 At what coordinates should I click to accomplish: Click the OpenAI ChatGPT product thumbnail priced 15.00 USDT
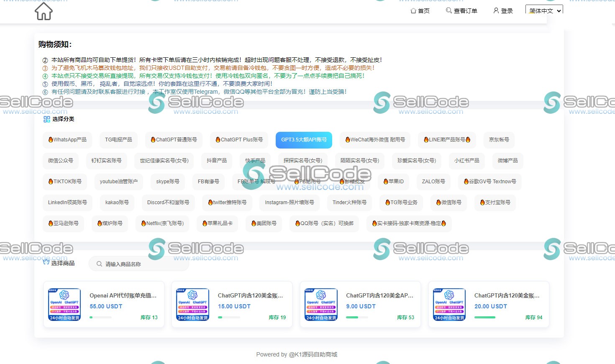192,304
